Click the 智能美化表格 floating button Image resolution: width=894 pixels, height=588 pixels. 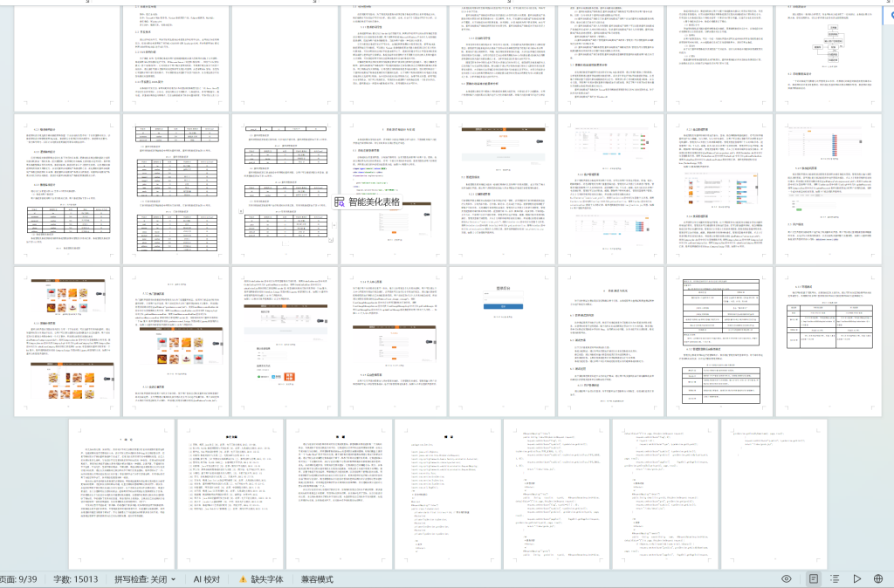coord(368,202)
